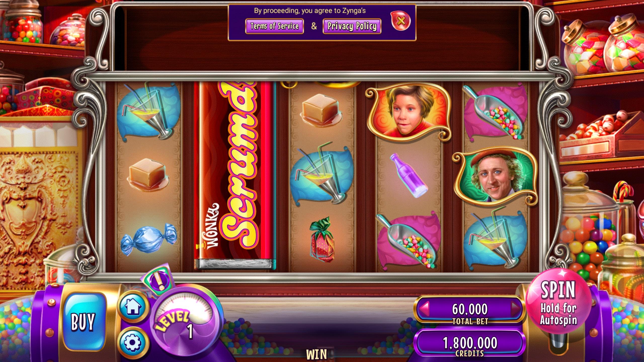Open Privacy Policy link

(352, 26)
